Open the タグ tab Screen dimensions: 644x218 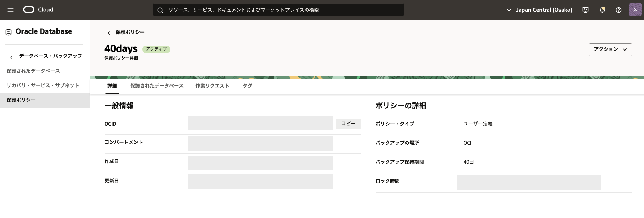click(x=247, y=86)
